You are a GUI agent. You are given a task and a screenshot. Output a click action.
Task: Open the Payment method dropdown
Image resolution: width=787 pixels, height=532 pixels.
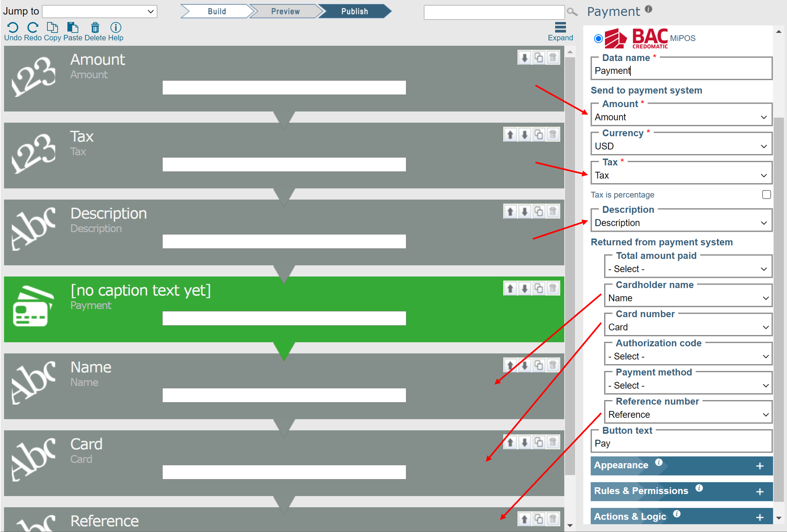pos(688,386)
